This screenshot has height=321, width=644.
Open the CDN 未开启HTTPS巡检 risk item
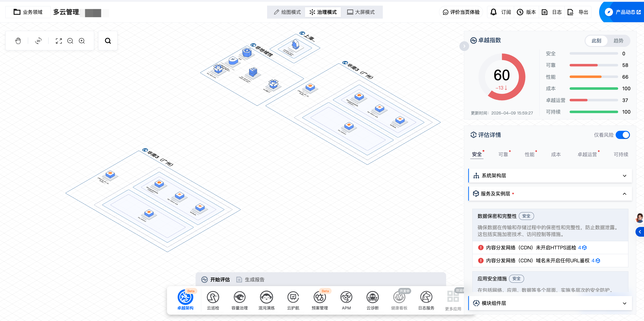(x=531, y=248)
